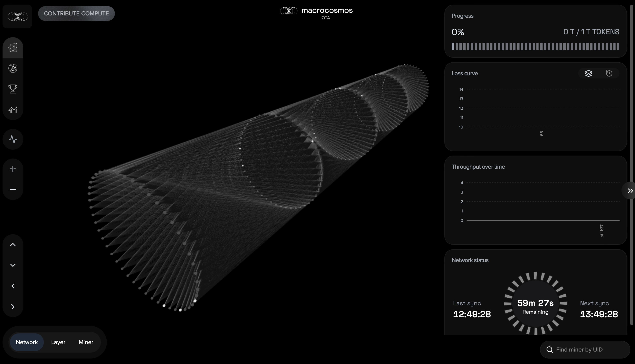Toggle the loss curve history clock icon
The height and width of the screenshot is (364, 635).
pyautogui.click(x=609, y=73)
